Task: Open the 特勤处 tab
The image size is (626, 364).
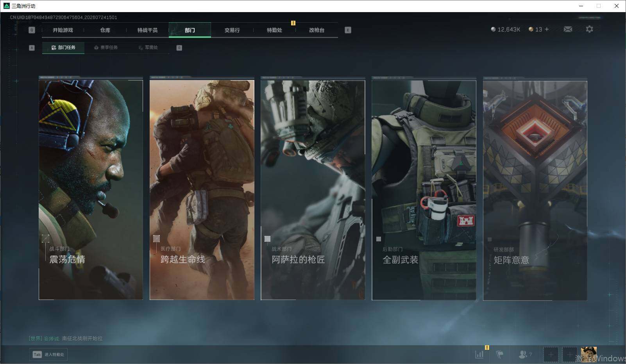Action: click(x=274, y=30)
